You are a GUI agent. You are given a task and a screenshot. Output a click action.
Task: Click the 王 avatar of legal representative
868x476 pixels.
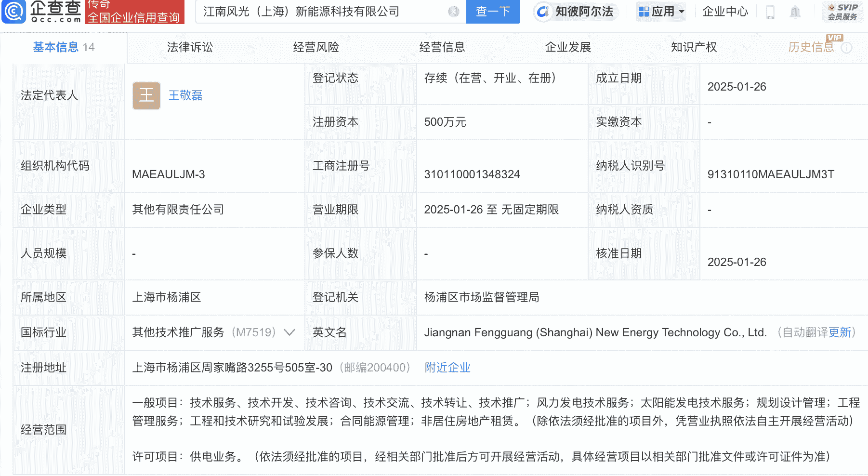146,95
